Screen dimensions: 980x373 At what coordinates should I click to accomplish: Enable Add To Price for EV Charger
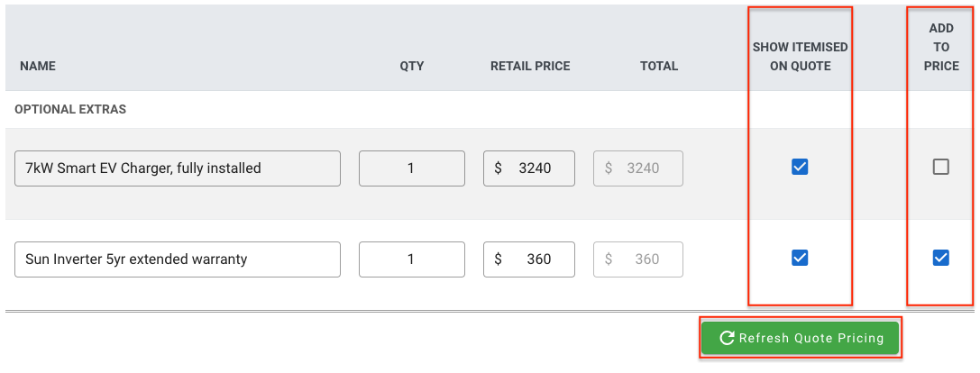pos(940,167)
